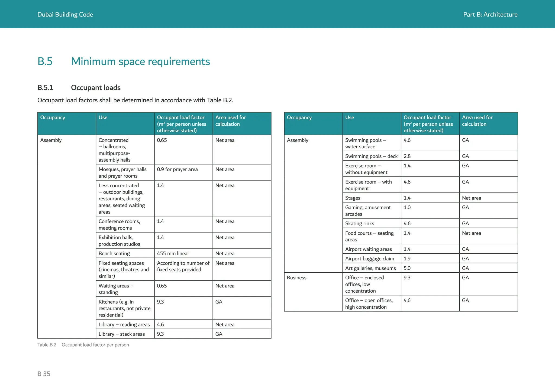Click 'Part B: Architecture' header label
Image resolution: width=555 pixels, height=392 pixels.
(490, 15)
